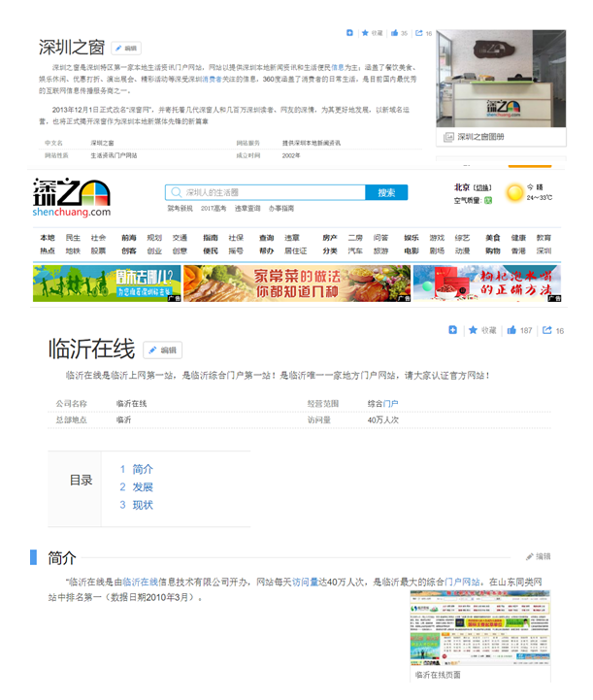Click 切换 to change city from 北京
The width and height of the screenshot is (593, 700).
pyautogui.click(x=482, y=187)
